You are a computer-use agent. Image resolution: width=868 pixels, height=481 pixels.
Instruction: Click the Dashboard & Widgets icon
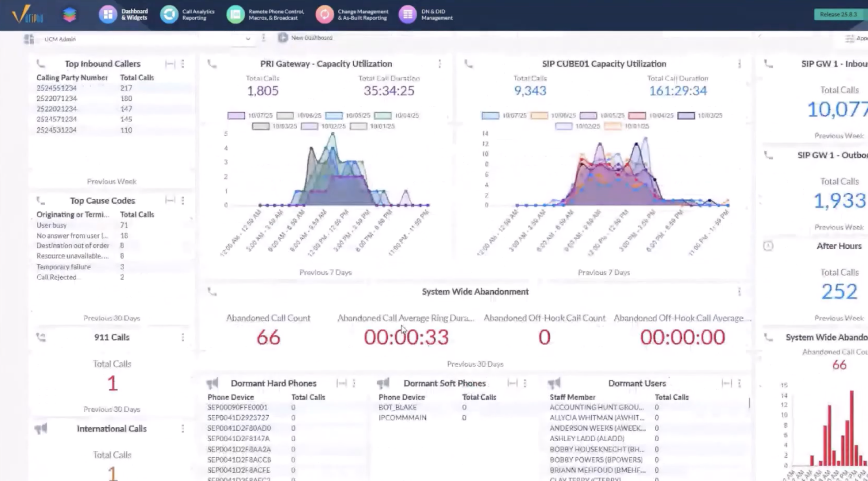tap(108, 15)
